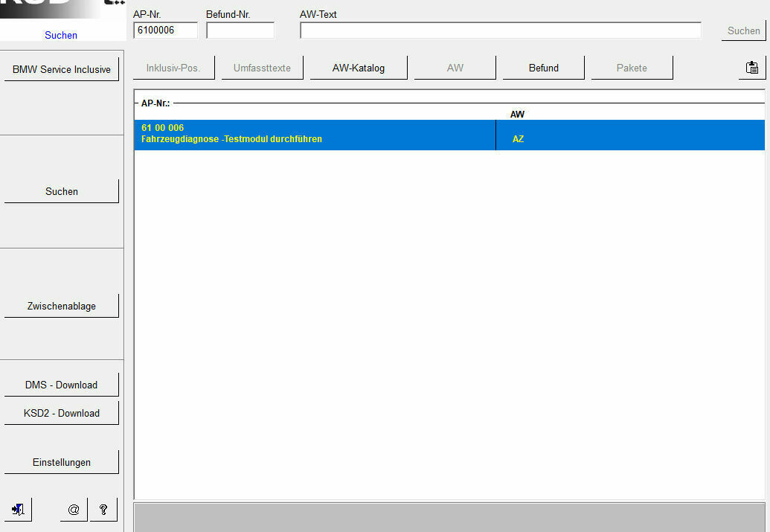Select the Inklusiv-Pos. tab
Image resolution: width=770 pixels, height=532 pixels.
point(173,68)
